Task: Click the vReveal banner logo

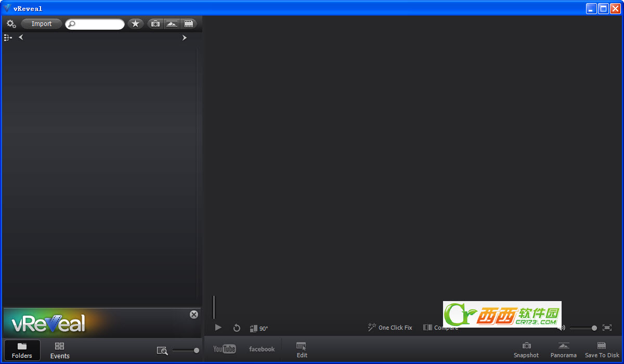Action: 48,324
